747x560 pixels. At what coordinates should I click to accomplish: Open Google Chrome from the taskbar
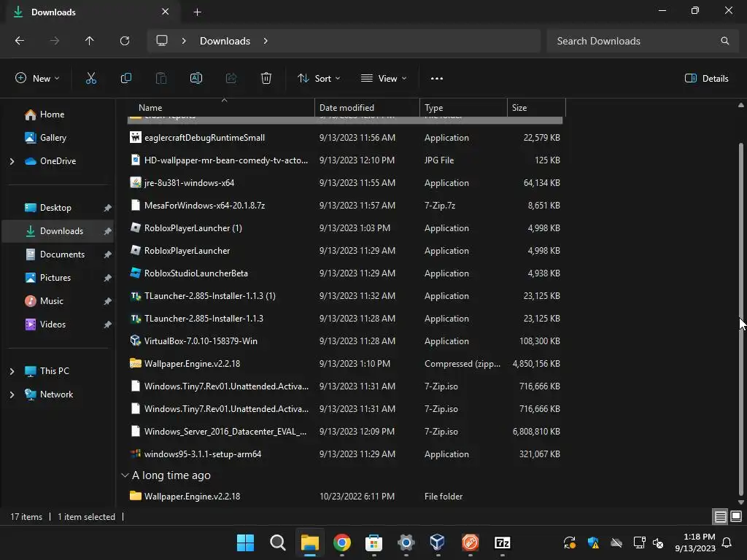point(342,542)
